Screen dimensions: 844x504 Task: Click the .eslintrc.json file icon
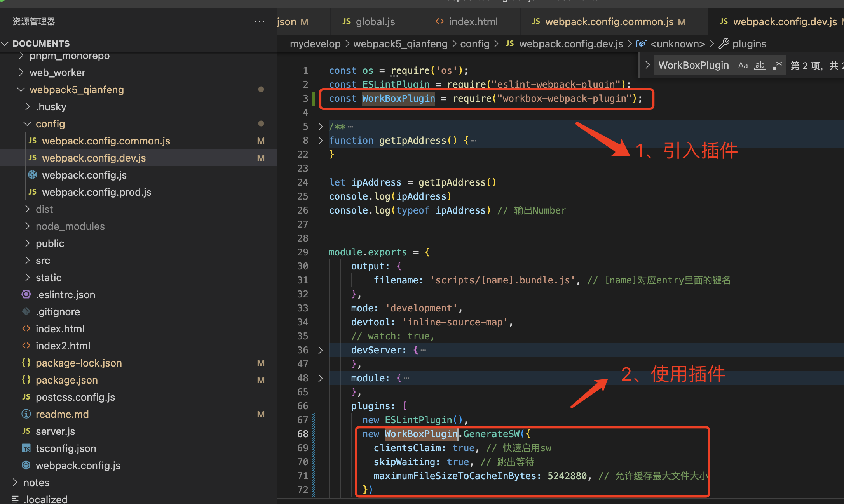(26, 294)
